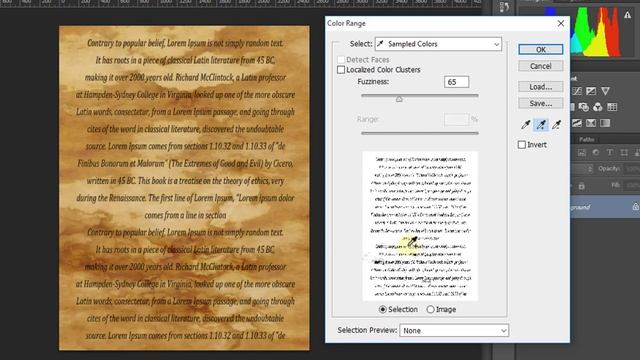Image resolution: width=640 pixels, height=360 pixels.
Task: Cancel the Color Range dialog
Action: pos(540,66)
